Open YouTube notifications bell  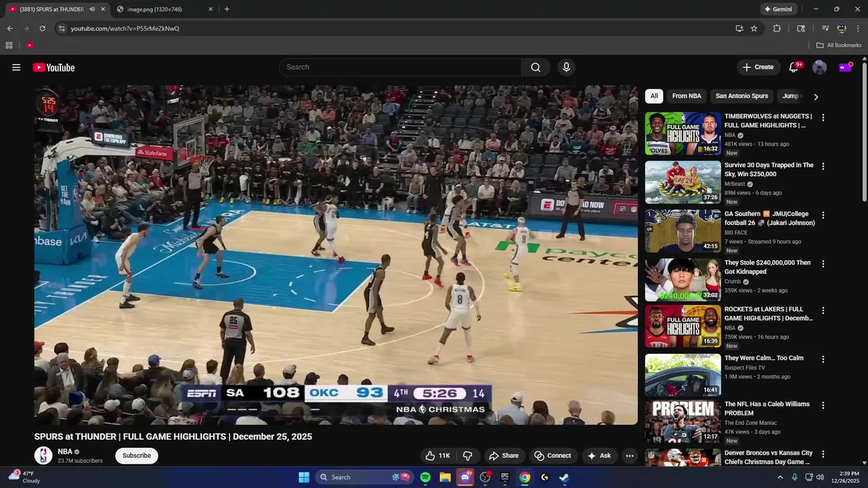793,67
